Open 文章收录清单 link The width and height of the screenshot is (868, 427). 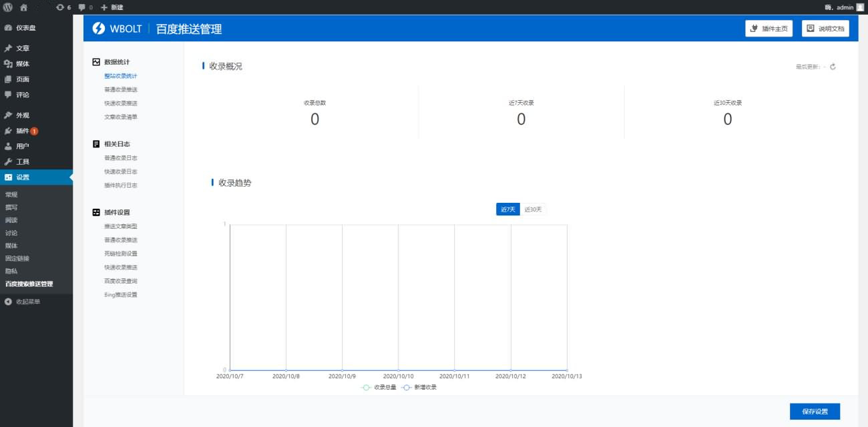pos(121,117)
